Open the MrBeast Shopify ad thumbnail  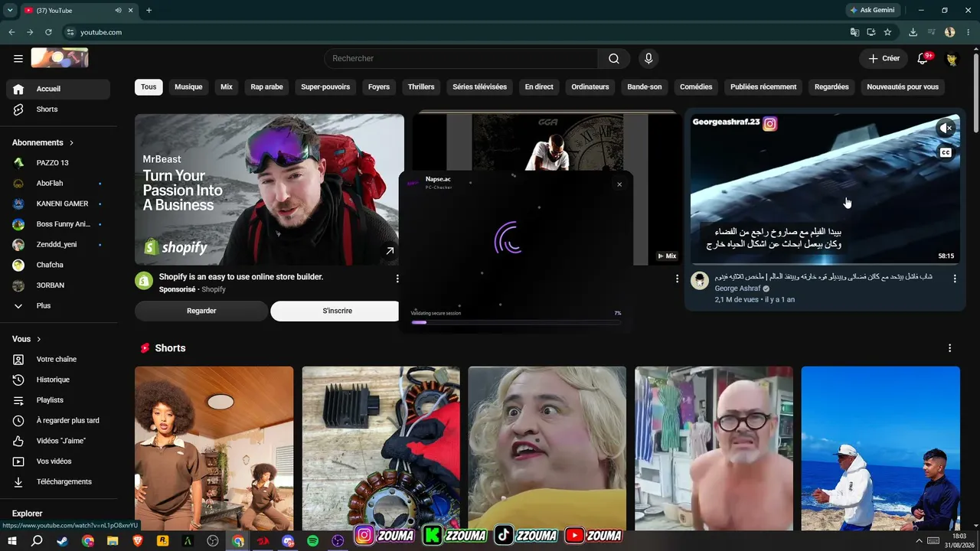point(269,190)
